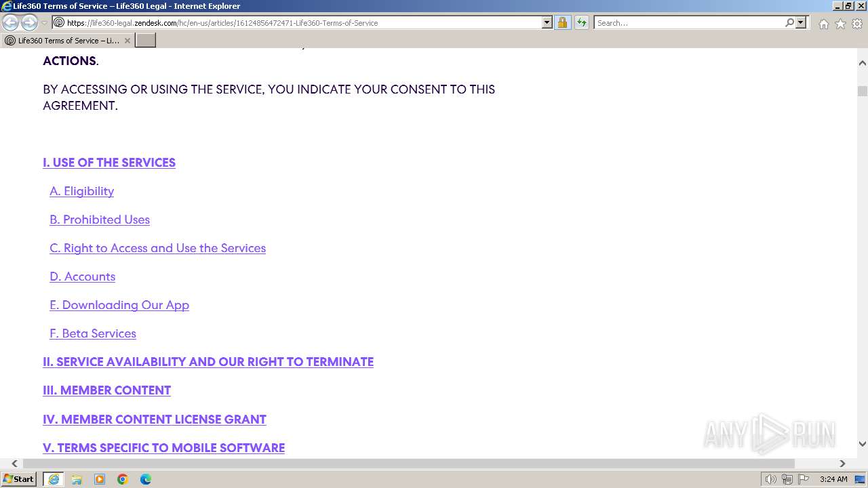The width and height of the screenshot is (868, 488).
Task: Expand the address bar autocomplete dropdown
Action: [x=547, y=23]
